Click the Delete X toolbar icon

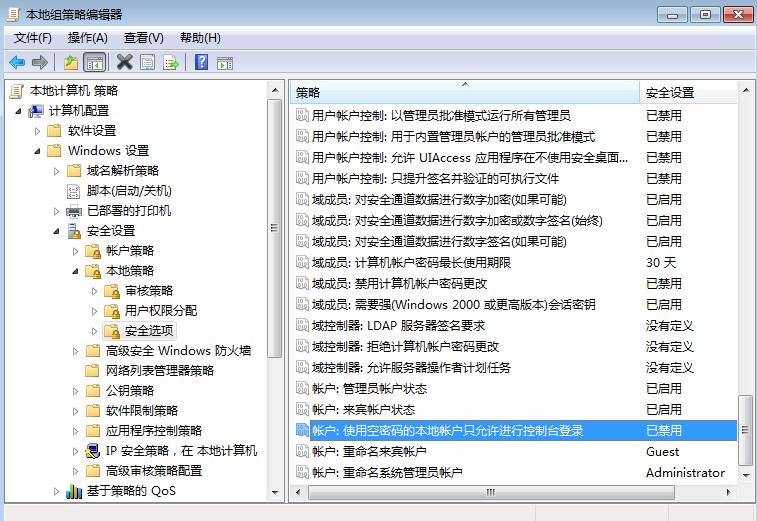pyautogui.click(x=124, y=62)
